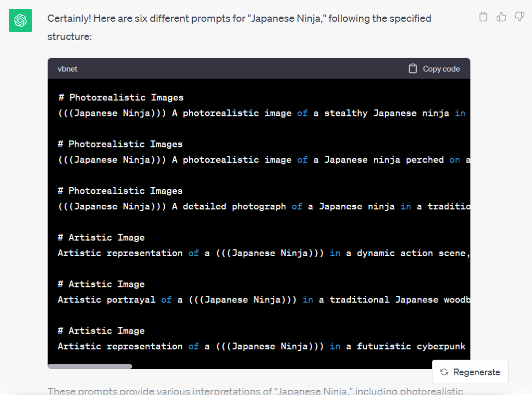Click the 'Artistic portrayal' woodblock prompt line
The height and width of the screenshot is (395, 532).
click(x=264, y=300)
